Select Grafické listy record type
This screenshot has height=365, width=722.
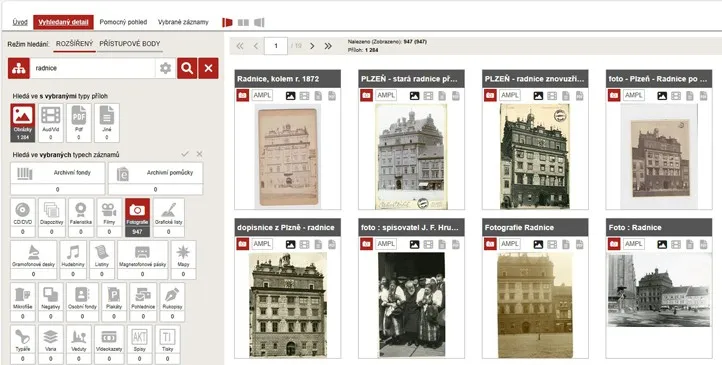[x=169, y=217]
